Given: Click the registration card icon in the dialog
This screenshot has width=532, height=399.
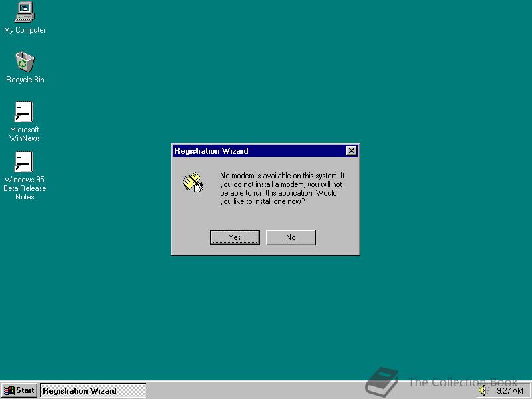Looking at the screenshot, I should coord(193,182).
